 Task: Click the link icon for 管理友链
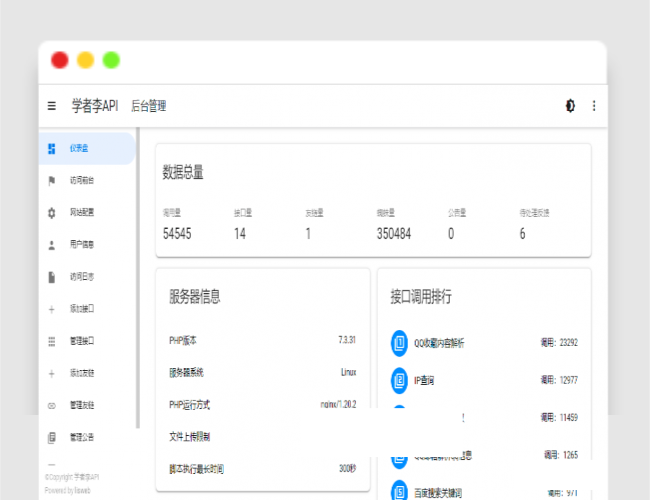[x=51, y=405]
